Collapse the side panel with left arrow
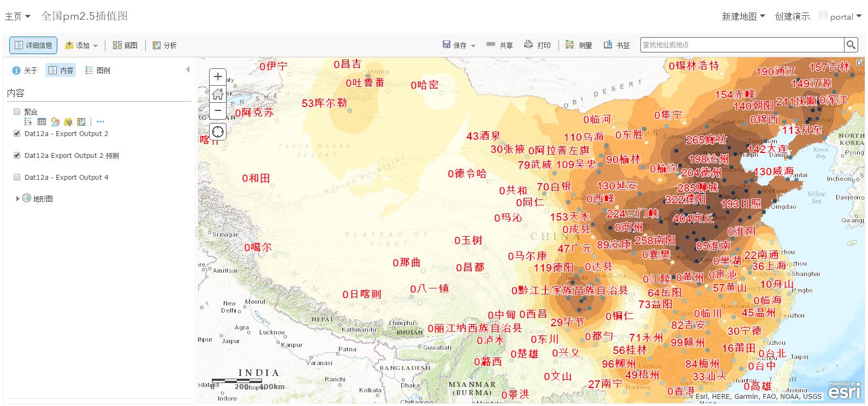 tap(188, 69)
